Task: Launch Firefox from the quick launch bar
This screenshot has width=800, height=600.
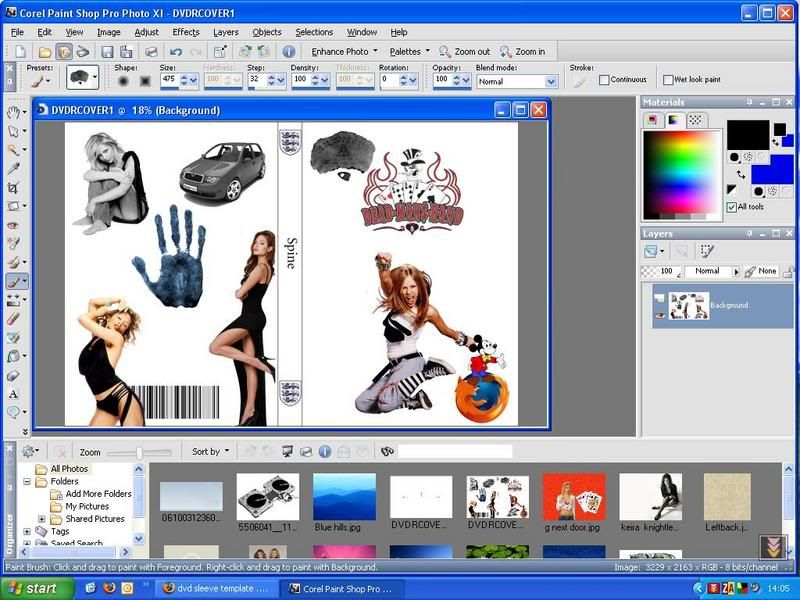Action: (109, 588)
